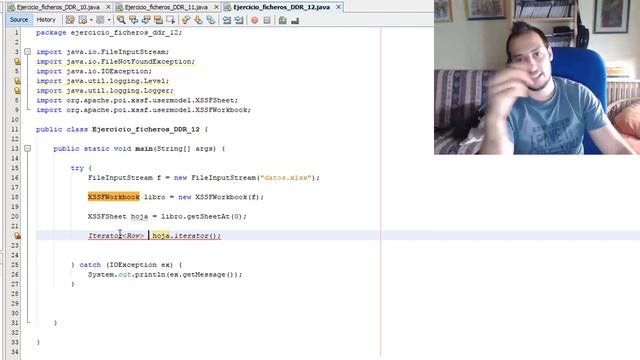This screenshot has width=640, height=360.
Task: Go to the next bookmark
Action: point(198,20)
